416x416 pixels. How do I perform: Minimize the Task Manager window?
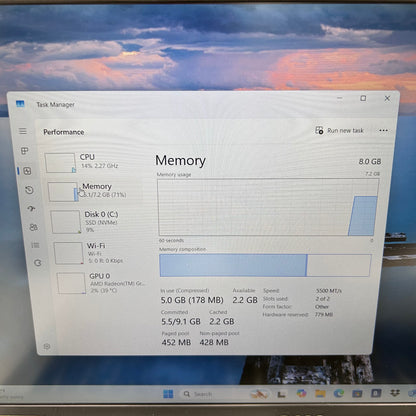340,98
